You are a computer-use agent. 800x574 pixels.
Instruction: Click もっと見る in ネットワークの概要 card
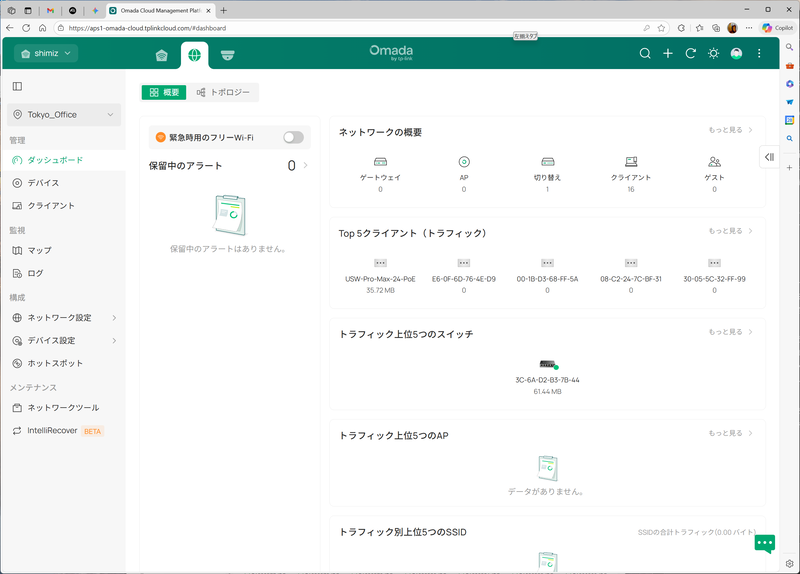tap(730, 130)
